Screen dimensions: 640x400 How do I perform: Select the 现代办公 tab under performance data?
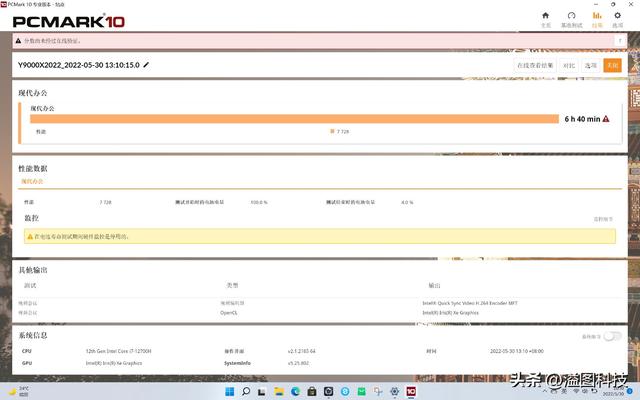pos(32,181)
